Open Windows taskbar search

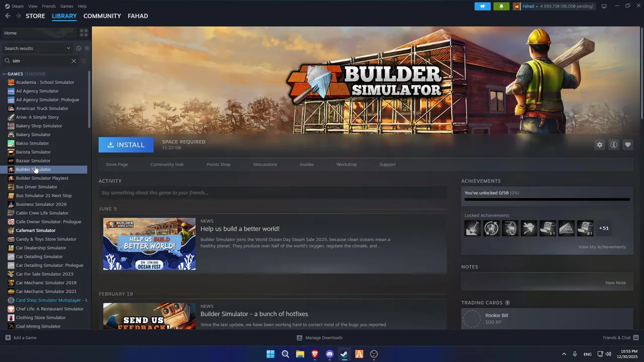[285, 354]
